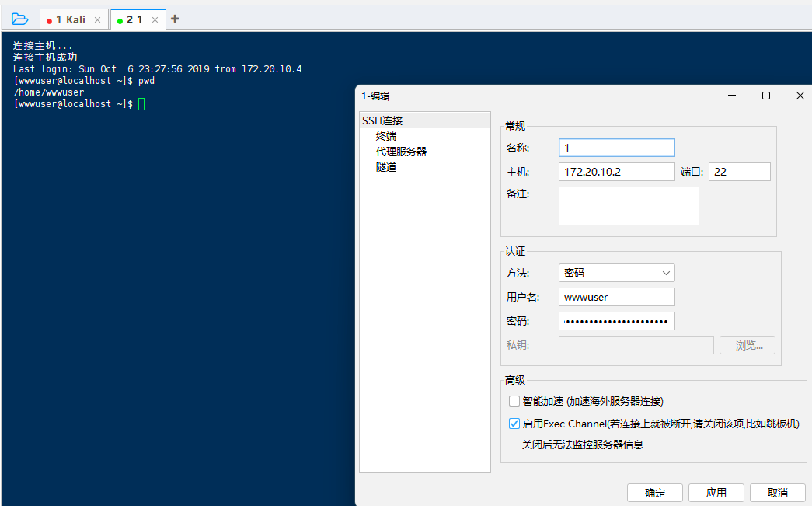Add a new tab with plus icon
Image resolution: width=812 pixels, height=506 pixels.
click(x=175, y=19)
